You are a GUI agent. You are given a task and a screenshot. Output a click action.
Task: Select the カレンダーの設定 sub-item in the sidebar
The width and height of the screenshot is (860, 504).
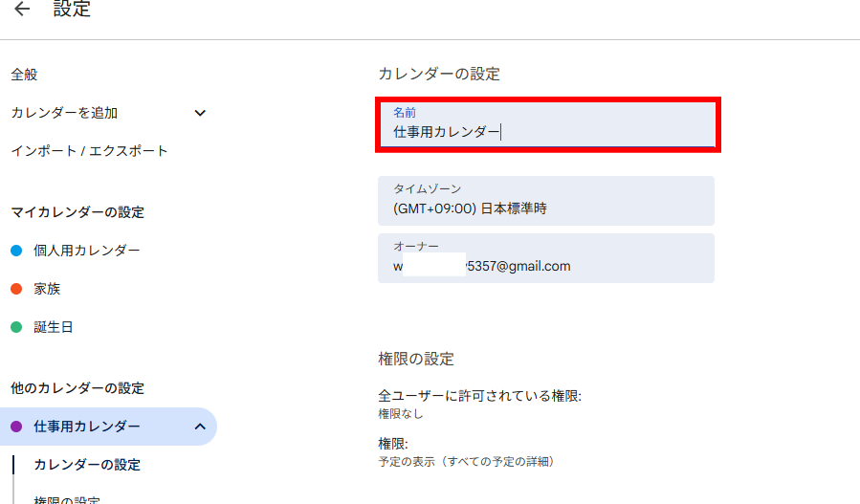tap(87, 465)
